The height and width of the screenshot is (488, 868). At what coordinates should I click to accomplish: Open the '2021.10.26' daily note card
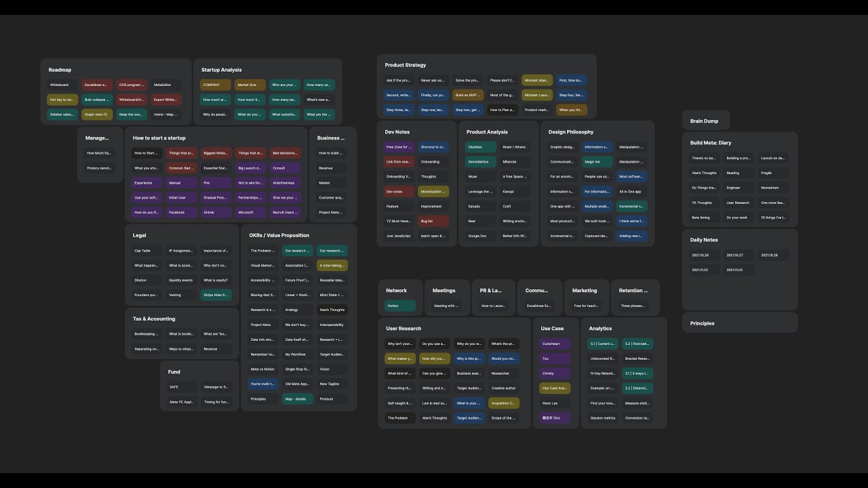(x=705, y=256)
